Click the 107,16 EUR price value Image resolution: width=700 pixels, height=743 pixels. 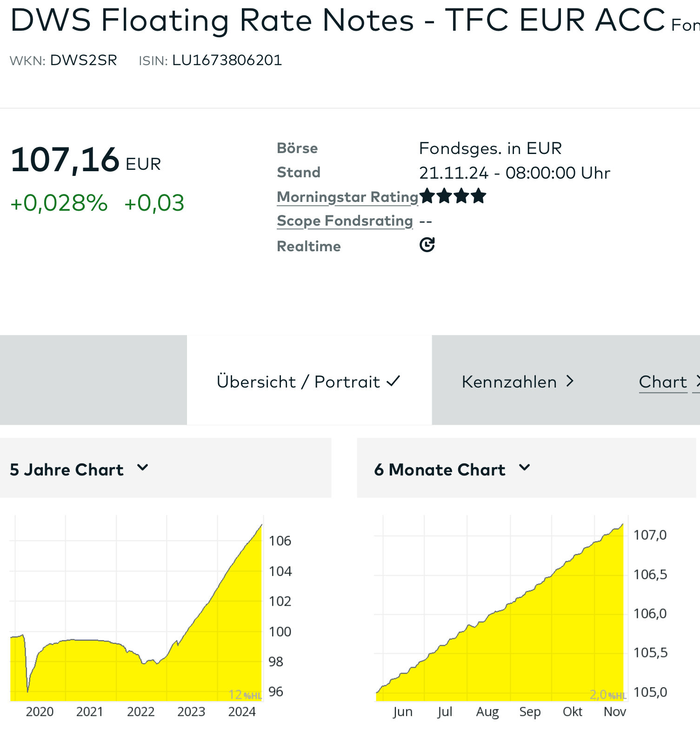coord(65,160)
